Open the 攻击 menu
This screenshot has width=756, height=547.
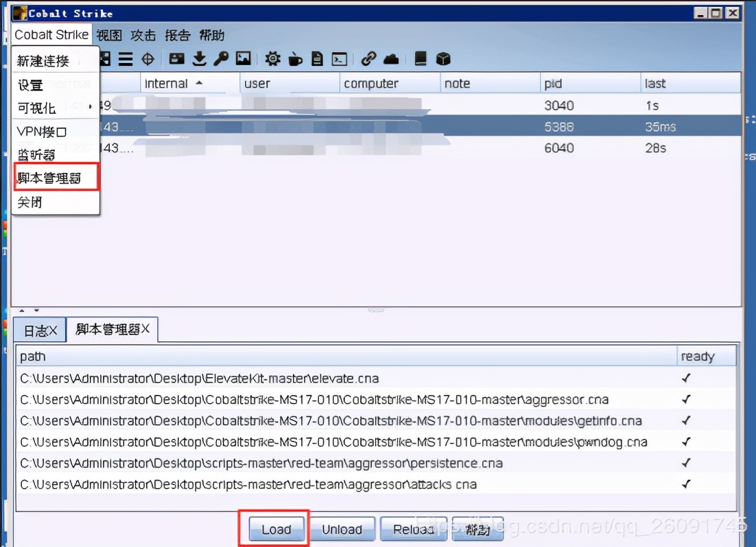click(143, 35)
